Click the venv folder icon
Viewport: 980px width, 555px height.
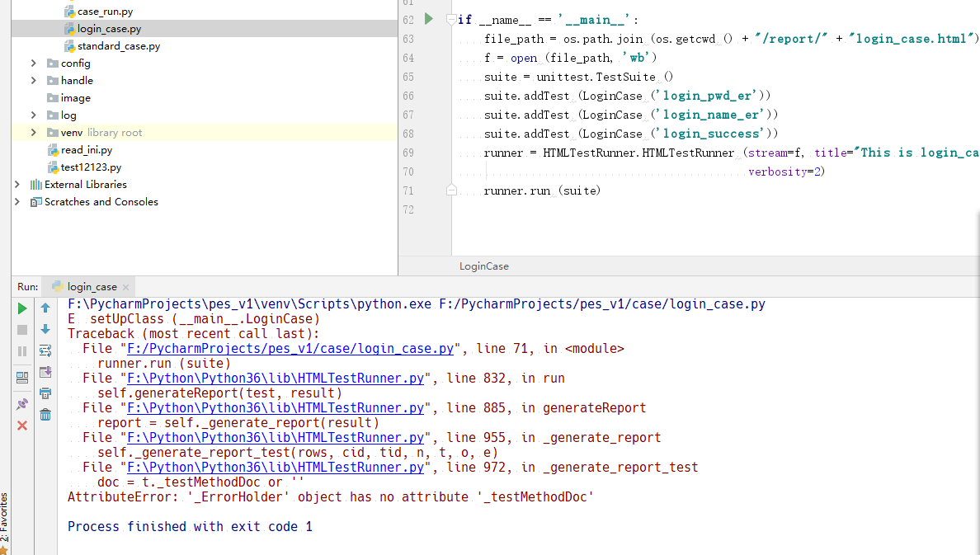tap(53, 133)
